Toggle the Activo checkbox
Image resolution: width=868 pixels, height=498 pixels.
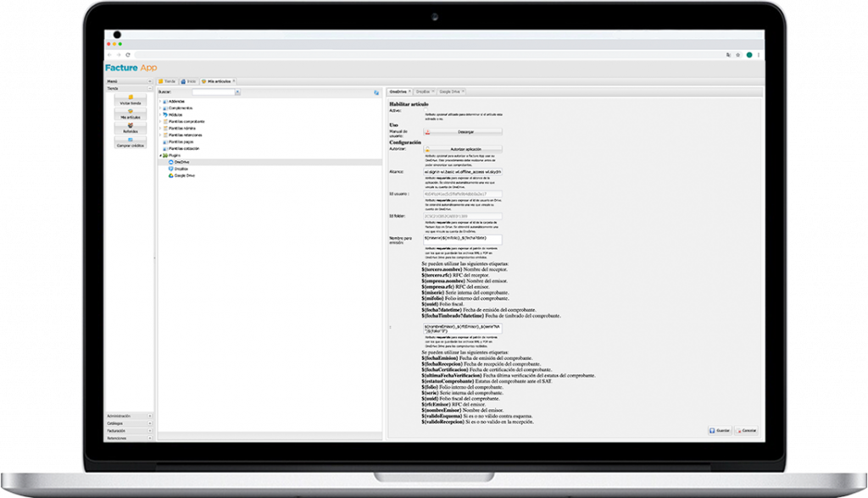pyautogui.click(x=427, y=109)
